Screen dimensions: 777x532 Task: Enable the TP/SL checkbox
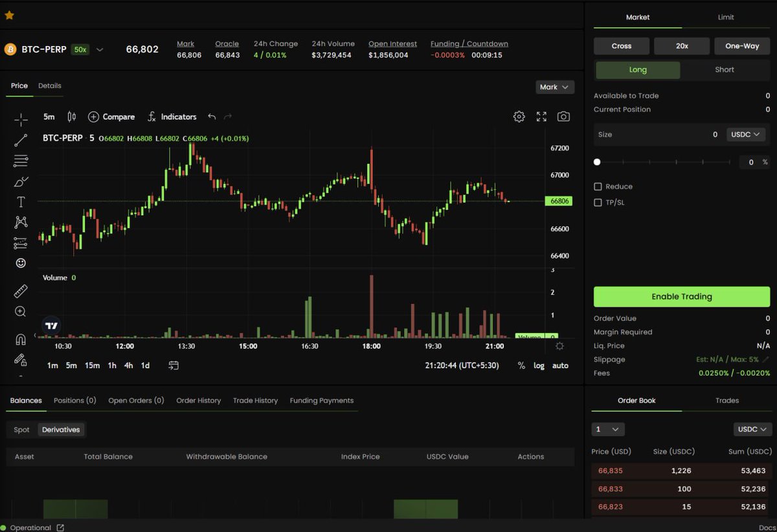597,202
